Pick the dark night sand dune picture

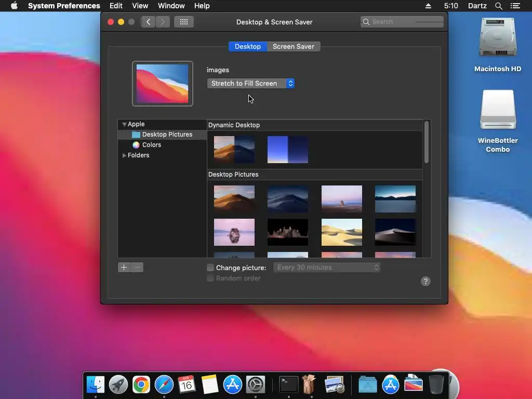[x=395, y=232]
